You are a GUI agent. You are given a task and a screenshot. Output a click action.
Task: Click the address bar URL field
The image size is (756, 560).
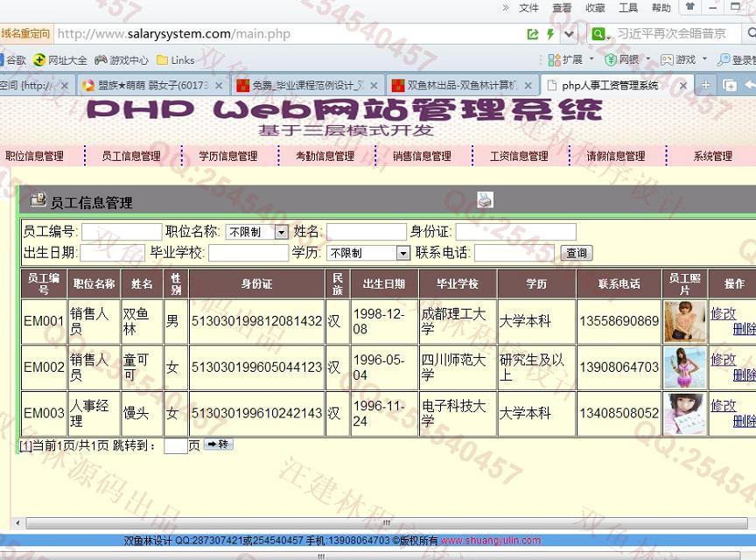point(290,34)
